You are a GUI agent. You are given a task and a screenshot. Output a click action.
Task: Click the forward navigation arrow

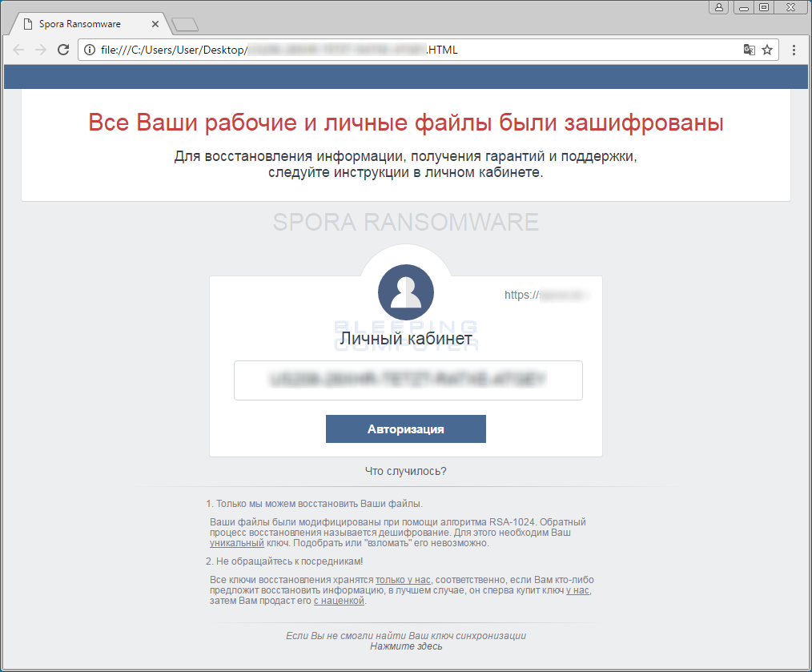[x=41, y=49]
